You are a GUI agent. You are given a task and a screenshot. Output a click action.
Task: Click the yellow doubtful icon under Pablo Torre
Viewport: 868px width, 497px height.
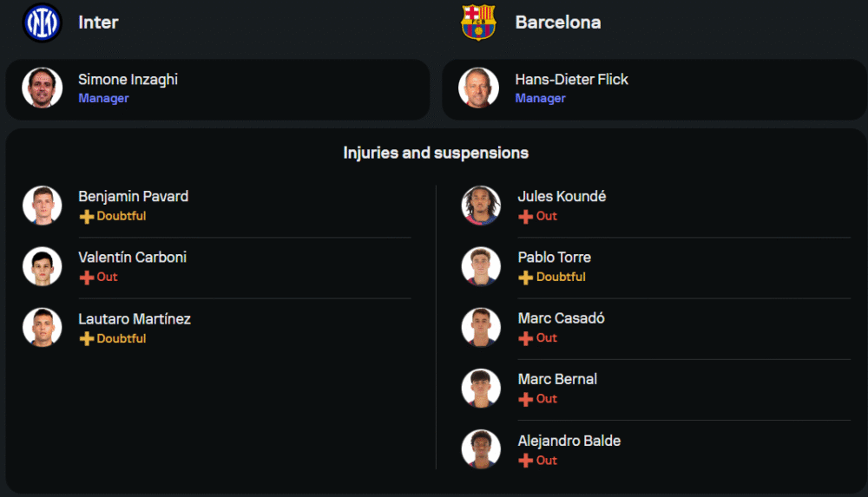(x=525, y=278)
